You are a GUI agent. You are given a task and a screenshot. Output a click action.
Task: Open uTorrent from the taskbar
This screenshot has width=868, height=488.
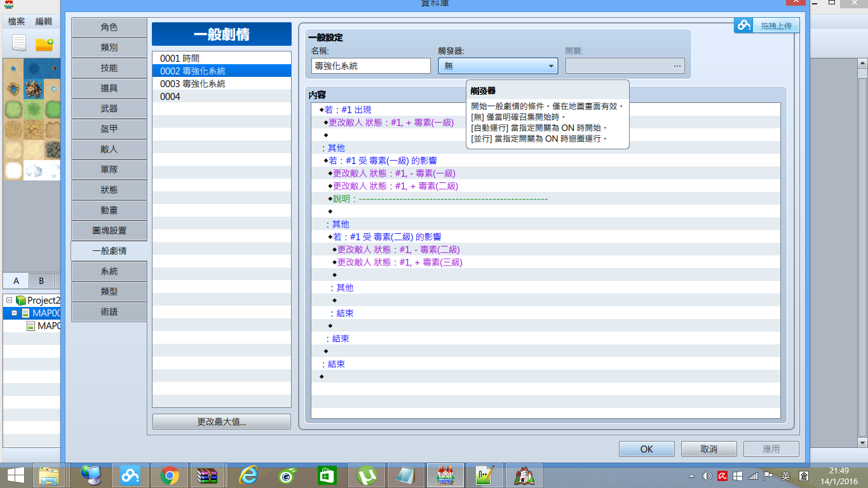pyautogui.click(x=366, y=475)
